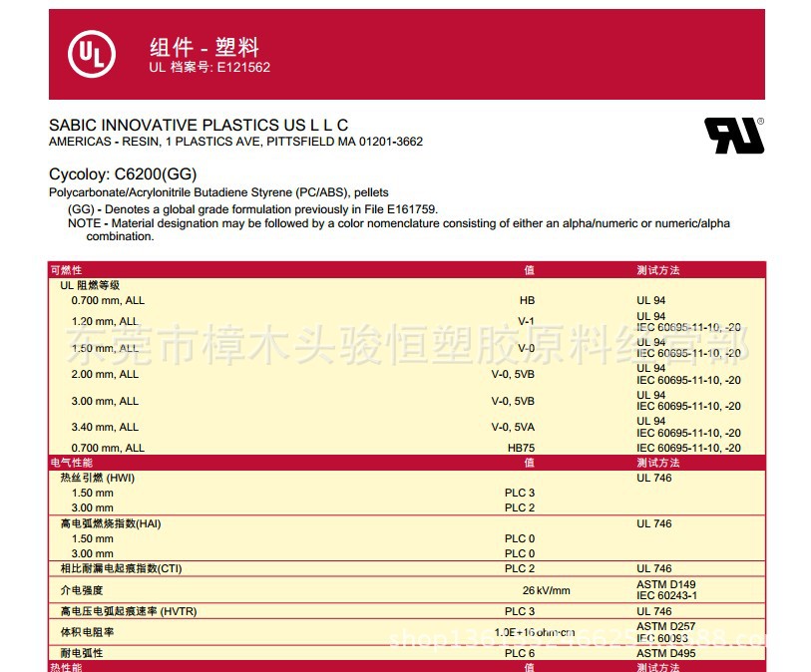Click the '可燃性' section header
Image resolution: width=811 pixels, height=672 pixels.
click(66, 270)
